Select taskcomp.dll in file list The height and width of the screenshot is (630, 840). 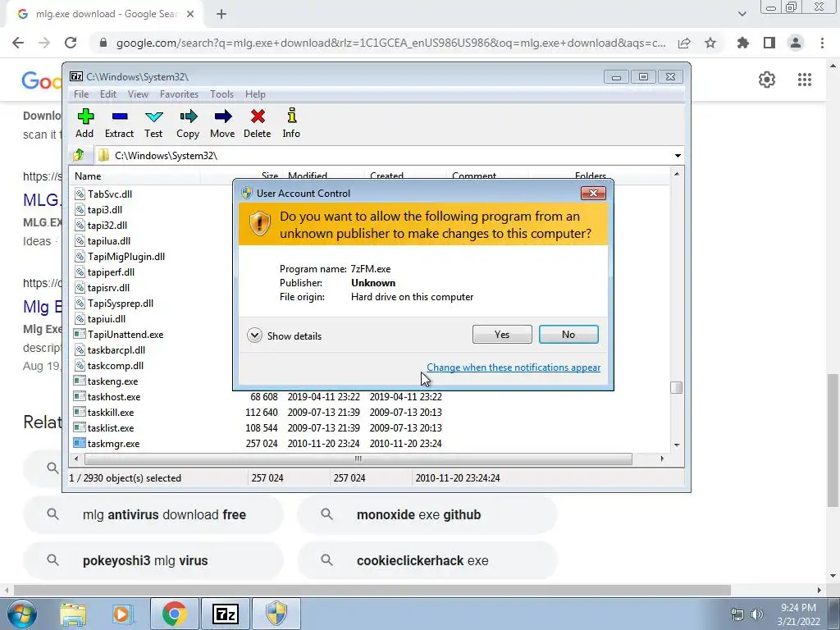click(x=115, y=365)
